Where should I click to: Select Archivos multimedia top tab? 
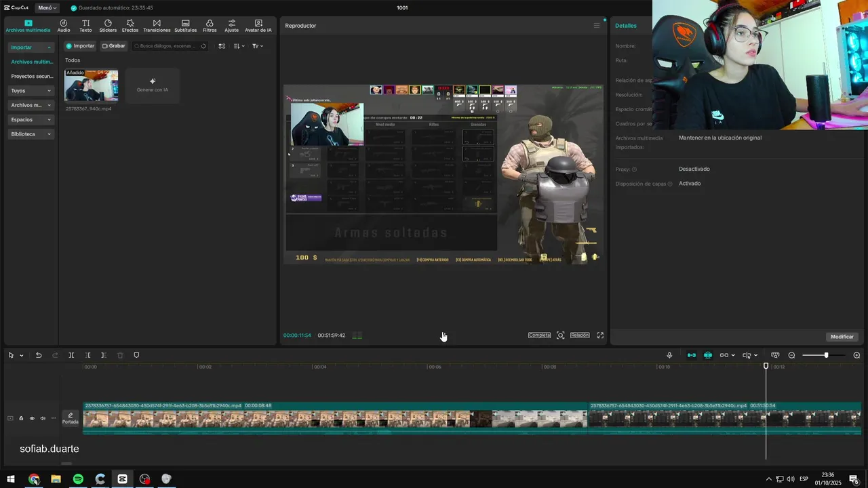coord(28,26)
